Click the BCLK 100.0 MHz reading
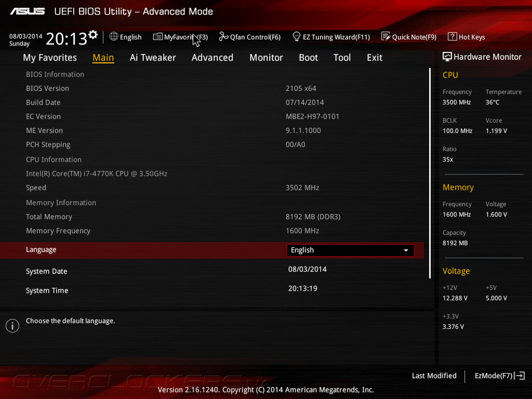The height and width of the screenshot is (399, 532). click(457, 131)
